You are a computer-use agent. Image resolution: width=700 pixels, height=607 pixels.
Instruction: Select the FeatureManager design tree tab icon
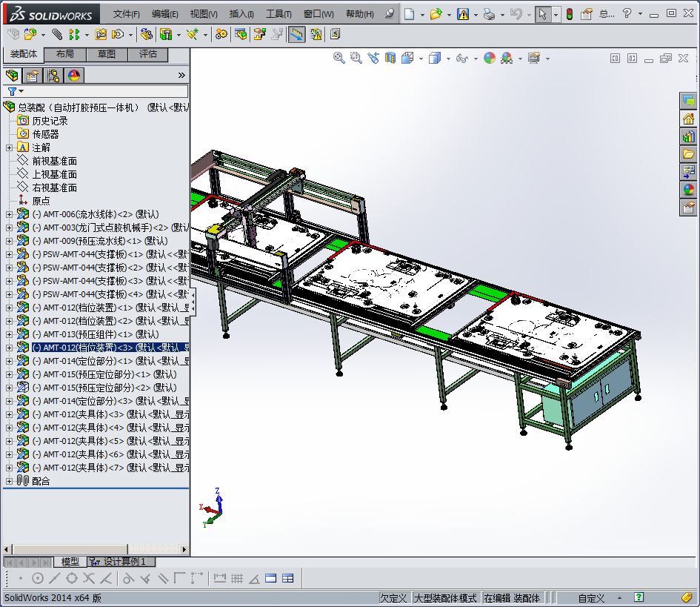(x=12, y=76)
